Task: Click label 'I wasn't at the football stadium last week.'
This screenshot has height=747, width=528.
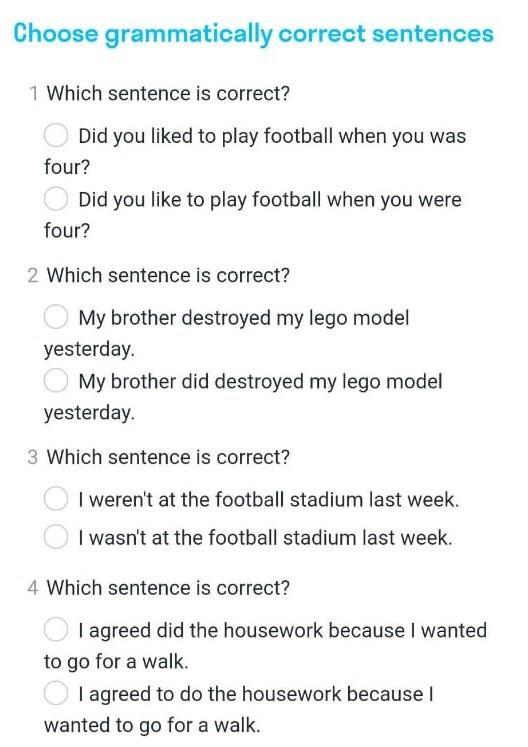Action: click(265, 538)
